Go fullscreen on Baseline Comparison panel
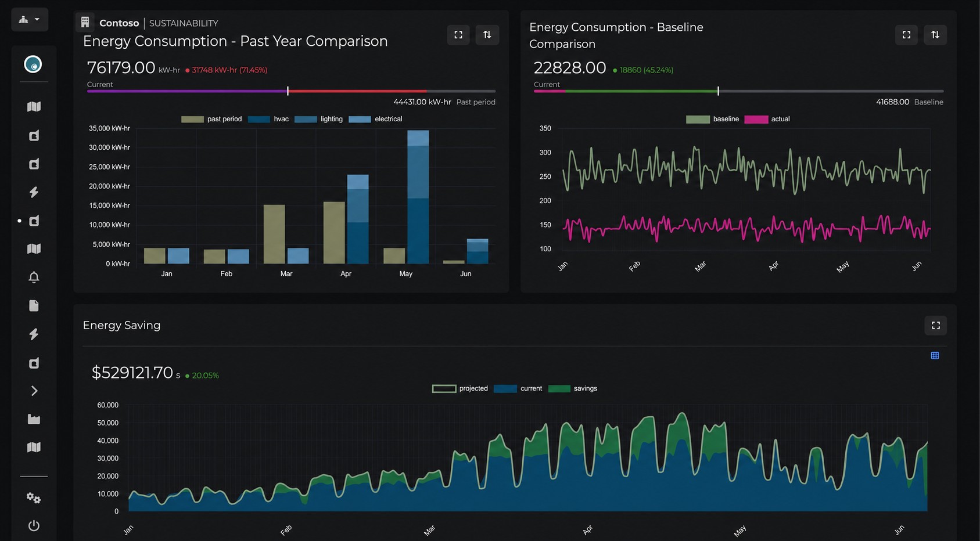 tap(906, 35)
